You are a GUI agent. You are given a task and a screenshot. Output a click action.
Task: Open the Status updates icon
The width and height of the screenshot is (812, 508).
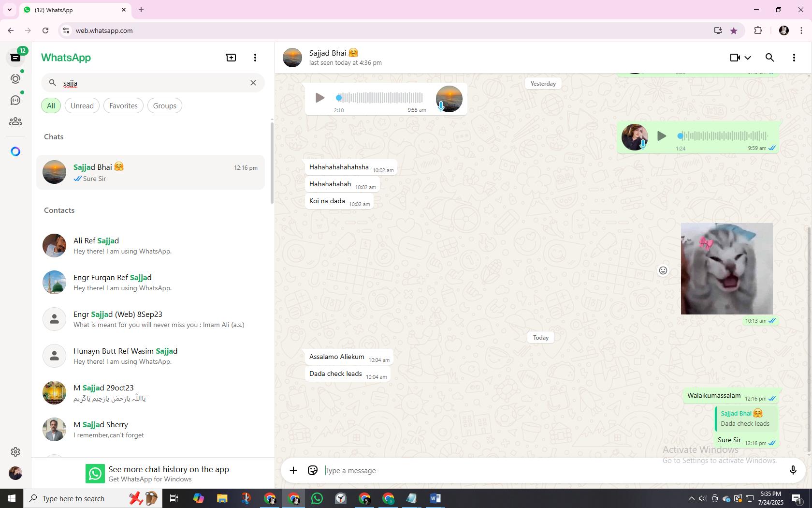coord(15,78)
